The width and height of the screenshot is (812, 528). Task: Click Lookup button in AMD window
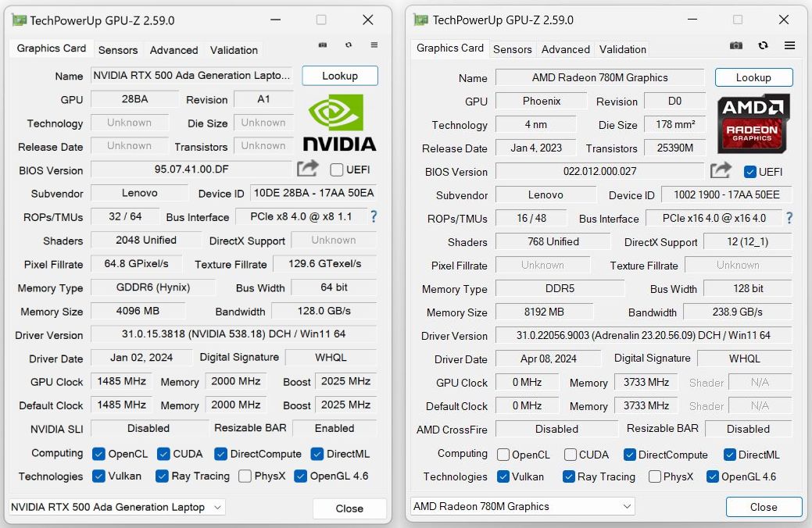[x=753, y=77]
